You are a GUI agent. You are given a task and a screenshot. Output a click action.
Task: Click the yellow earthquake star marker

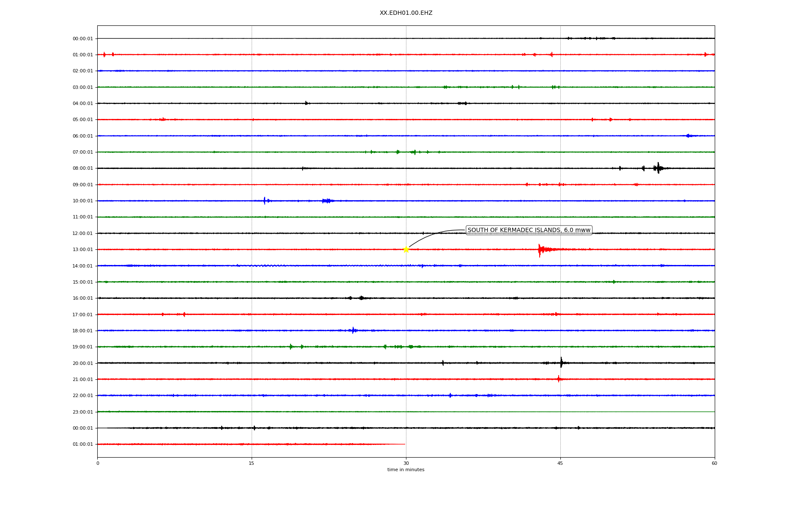click(x=406, y=249)
